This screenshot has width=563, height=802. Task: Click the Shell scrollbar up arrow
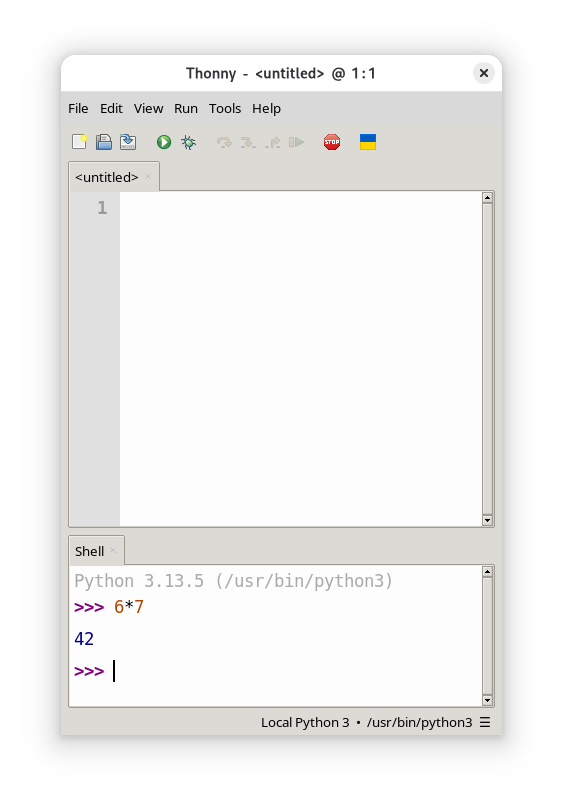coord(487,572)
